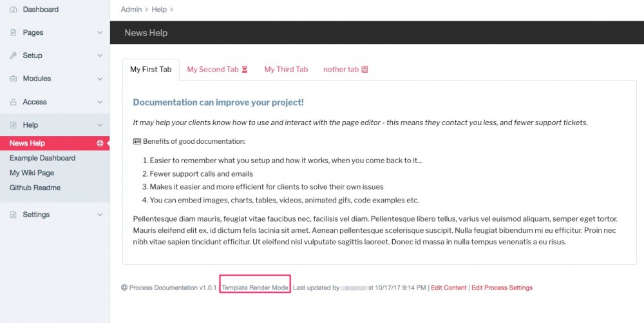Open My Third Tab

pyautogui.click(x=286, y=70)
